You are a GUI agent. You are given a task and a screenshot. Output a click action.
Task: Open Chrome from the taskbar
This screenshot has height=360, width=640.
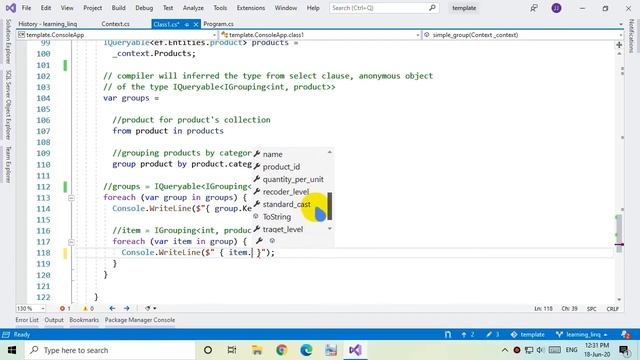click(x=281, y=350)
